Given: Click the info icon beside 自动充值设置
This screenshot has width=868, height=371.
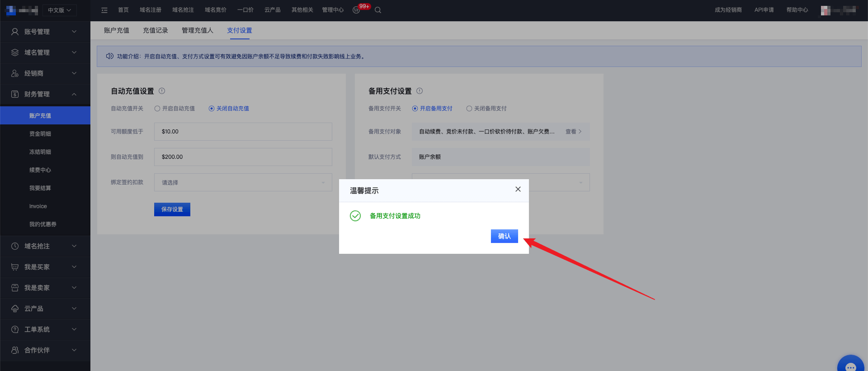Looking at the screenshot, I should (162, 90).
